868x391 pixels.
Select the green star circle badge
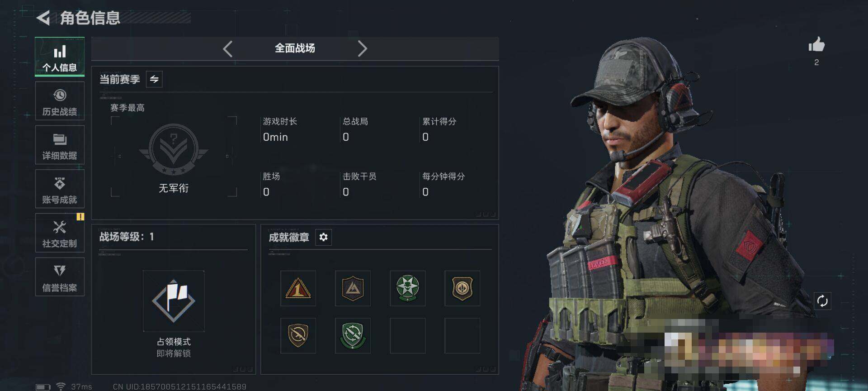(407, 288)
